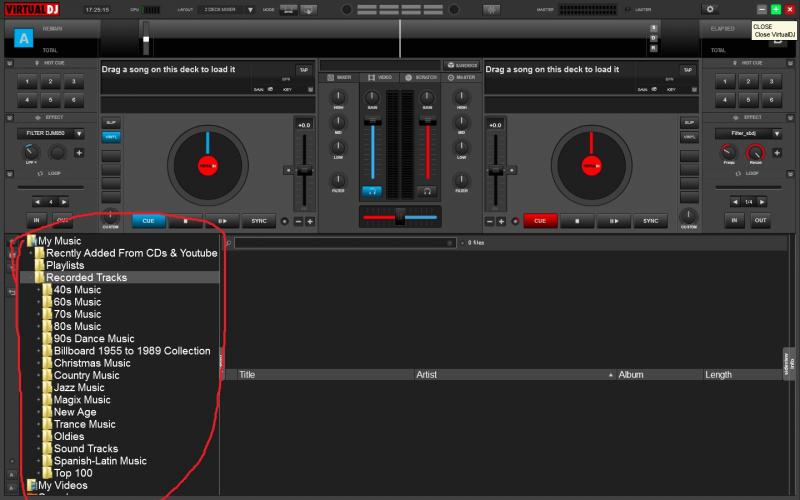The width and height of the screenshot is (800, 500).
Task: Click the crossfader slider
Action: pyautogui.click(x=400, y=217)
